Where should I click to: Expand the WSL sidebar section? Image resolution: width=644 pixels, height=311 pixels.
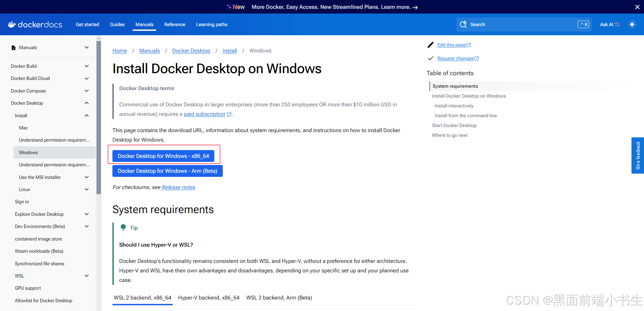[x=87, y=275]
